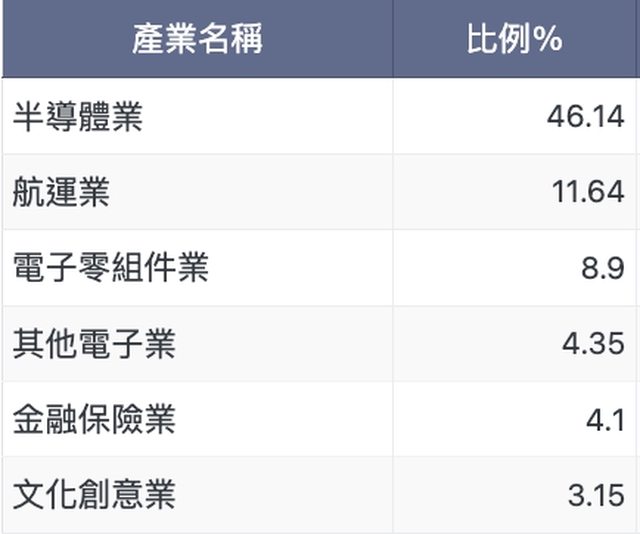Click the 3.15 ratio value
Image resolution: width=640 pixels, height=534 pixels.
(x=595, y=494)
